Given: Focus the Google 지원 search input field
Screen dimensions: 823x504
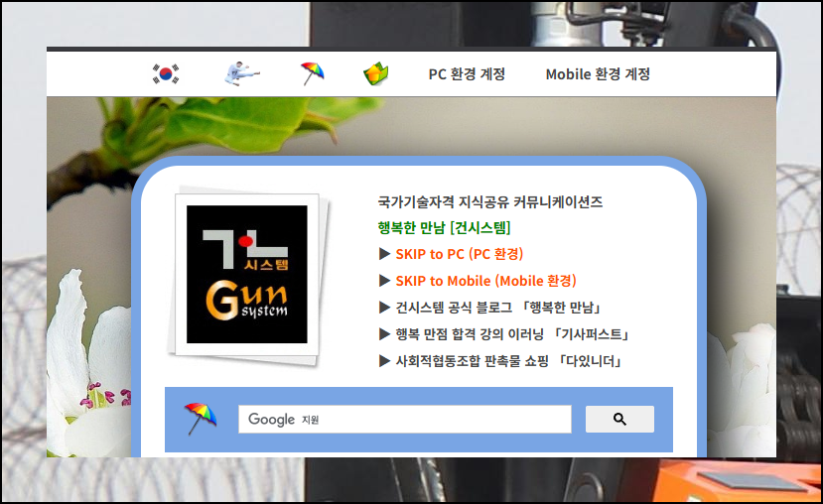Looking at the screenshot, I should pyautogui.click(x=405, y=419).
